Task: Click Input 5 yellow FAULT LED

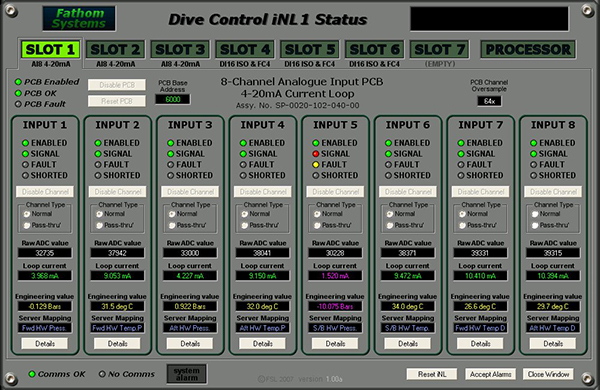Action: coord(316,165)
